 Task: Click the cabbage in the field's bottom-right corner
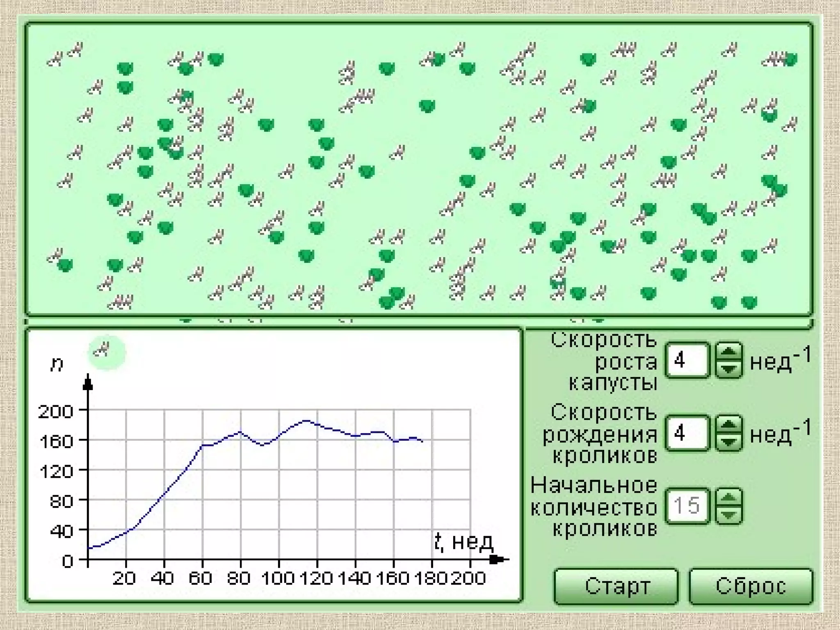point(749,303)
